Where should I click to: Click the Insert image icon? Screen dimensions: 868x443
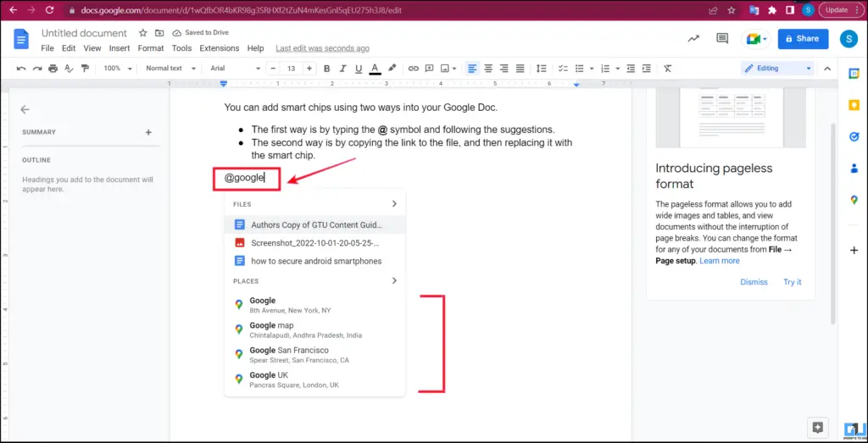(444, 69)
